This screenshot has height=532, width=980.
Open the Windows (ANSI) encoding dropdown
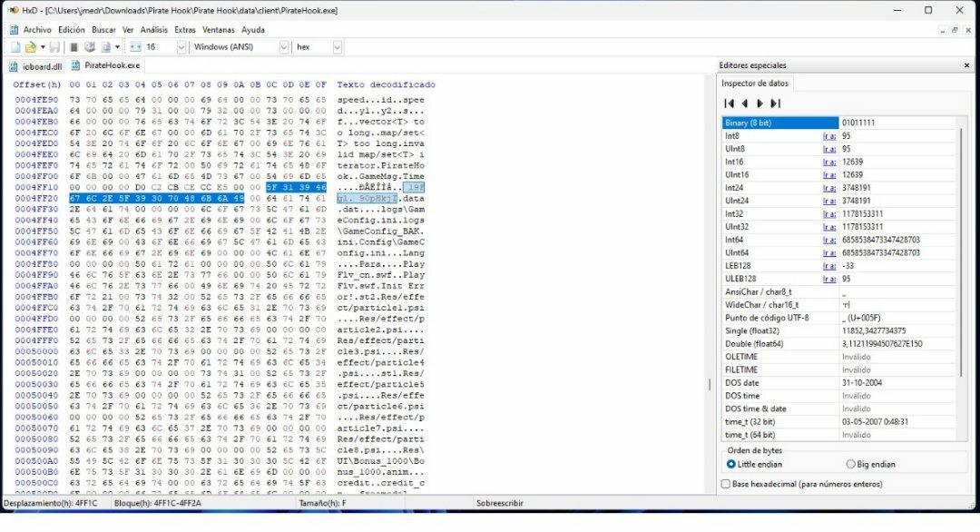tap(284, 47)
